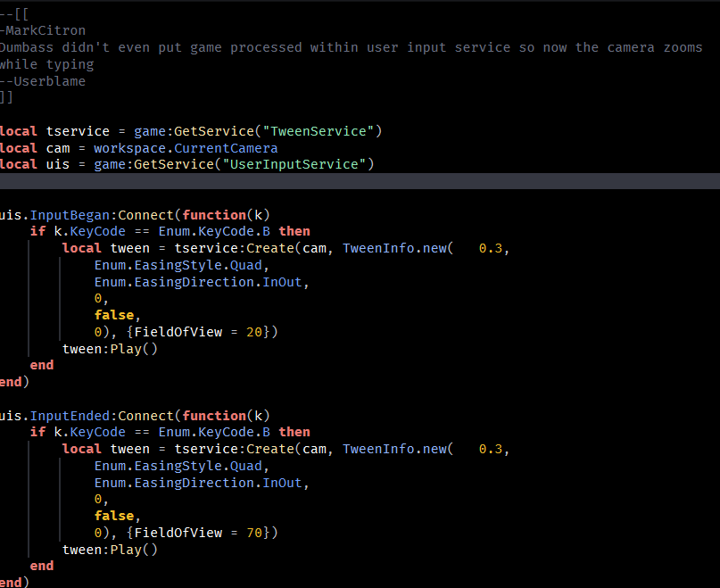Click 'FieldOfView = 20' in the tween goal
Screen dimensions: 720x588
point(198,332)
